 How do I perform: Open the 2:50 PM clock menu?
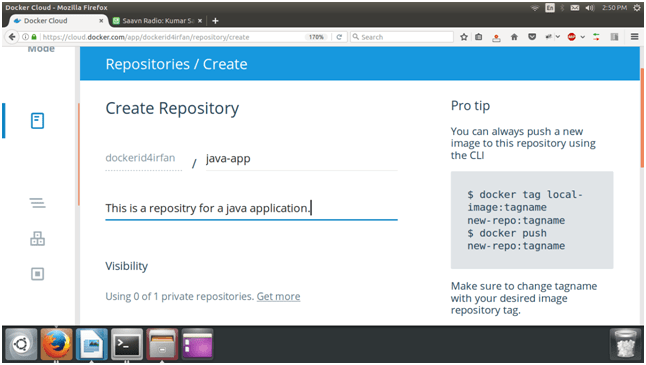pyautogui.click(x=614, y=8)
